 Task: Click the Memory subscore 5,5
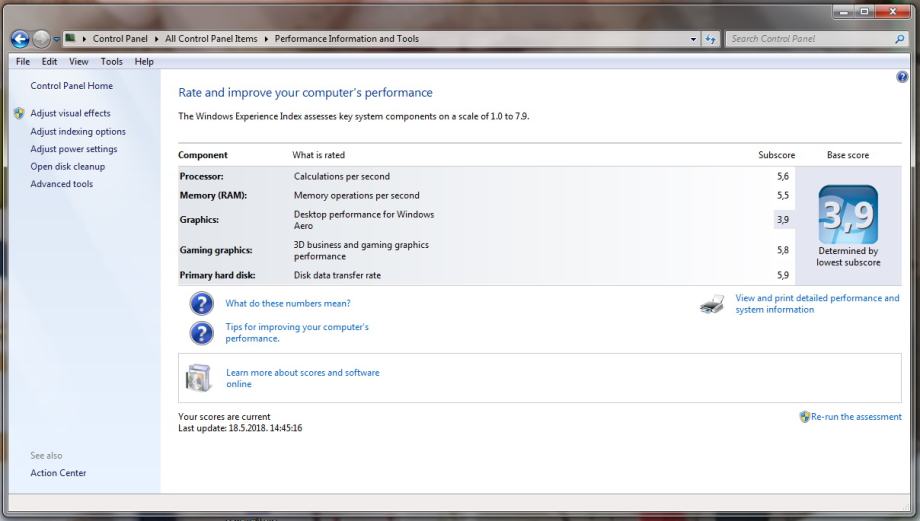(x=783, y=195)
